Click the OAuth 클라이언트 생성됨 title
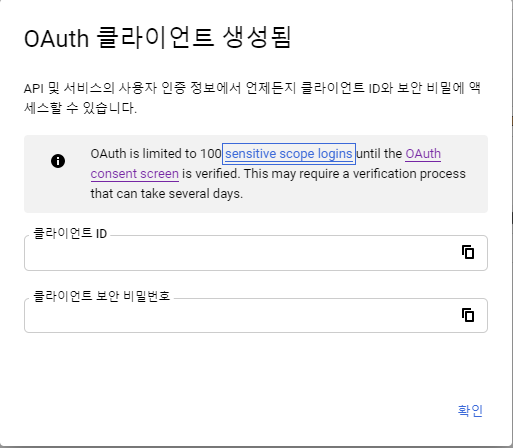The image size is (513, 448). click(158, 38)
